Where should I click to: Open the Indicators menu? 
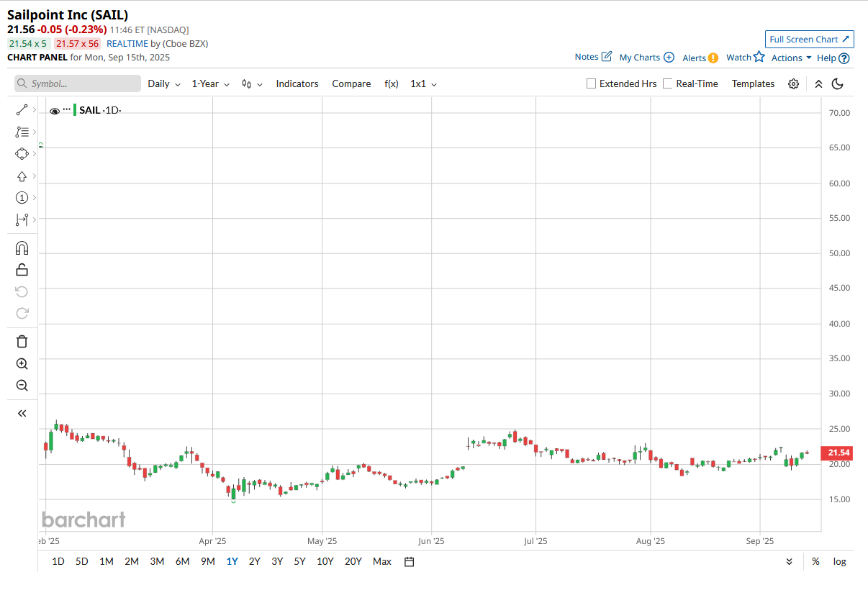tap(297, 83)
